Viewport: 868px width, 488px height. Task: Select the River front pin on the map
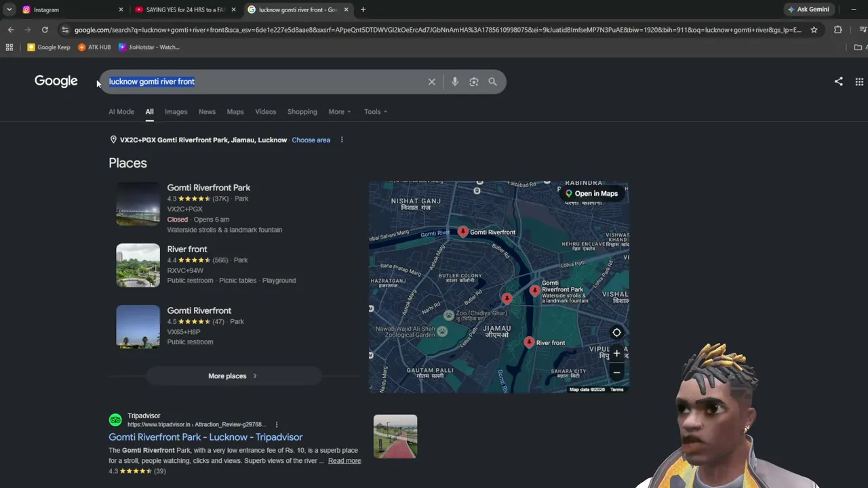tap(529, 343)
